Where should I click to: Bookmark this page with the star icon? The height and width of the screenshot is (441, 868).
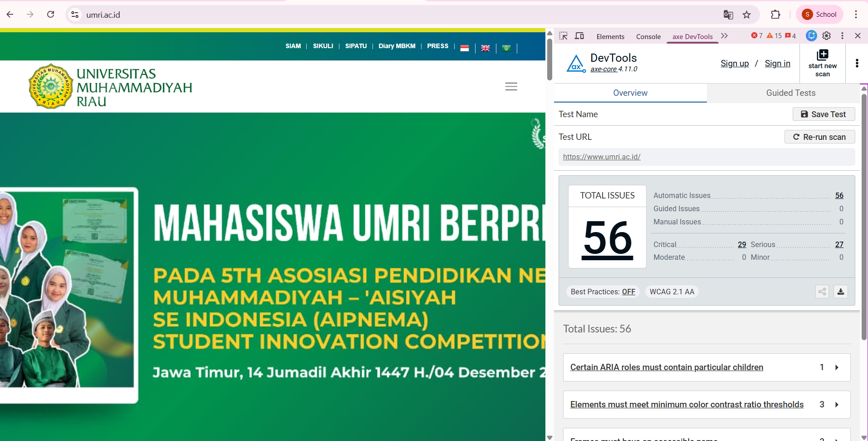(x=746, y=15)
